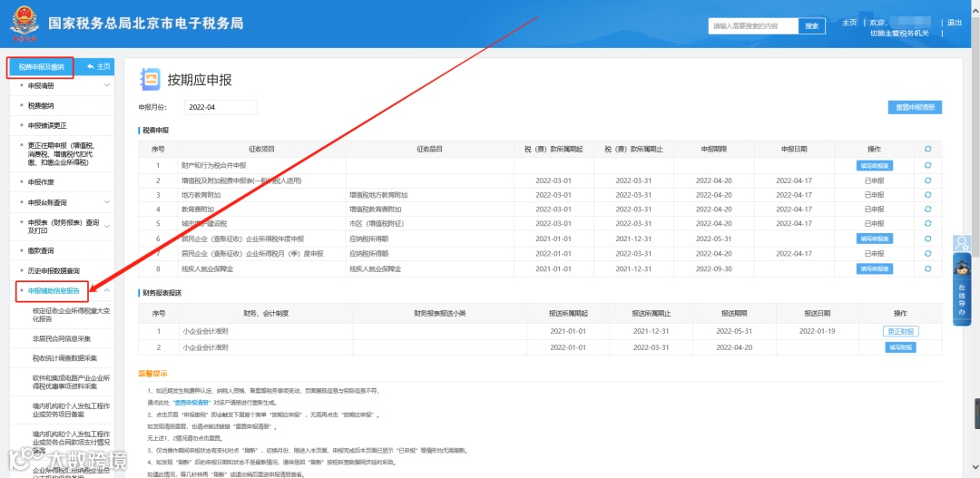Viewport: 980px width, 478px height.
Task: Click the 温馨提示 heading
Action: pyautogui.click(x=152, y=375)
